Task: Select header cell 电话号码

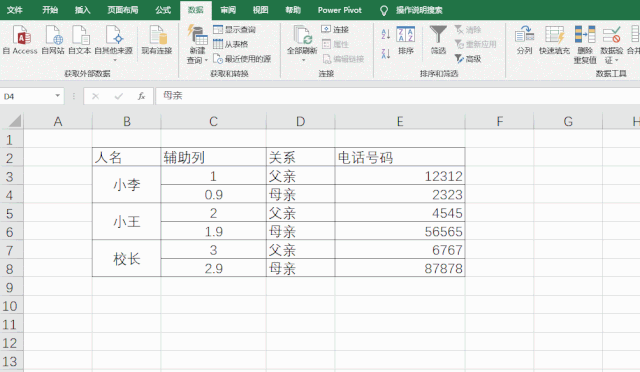Action: pos(400,157)
